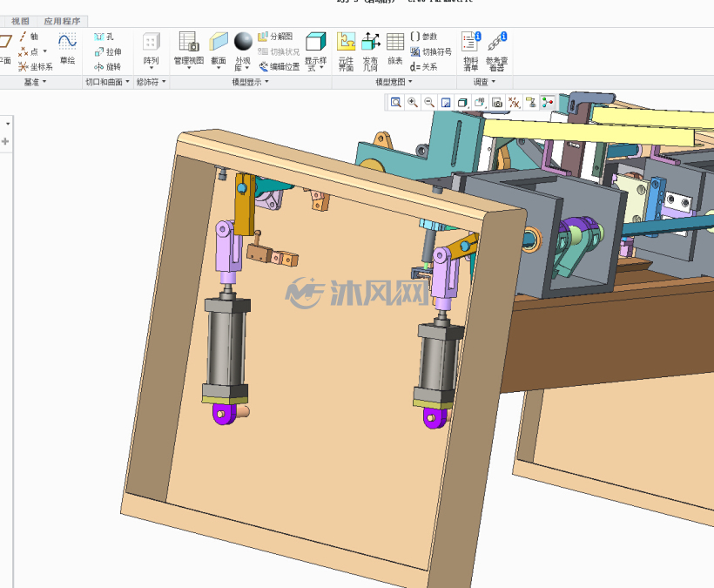Screen dimensions: 714x588
Task: Open the saved orientations view icon
Action: point(480,103)
